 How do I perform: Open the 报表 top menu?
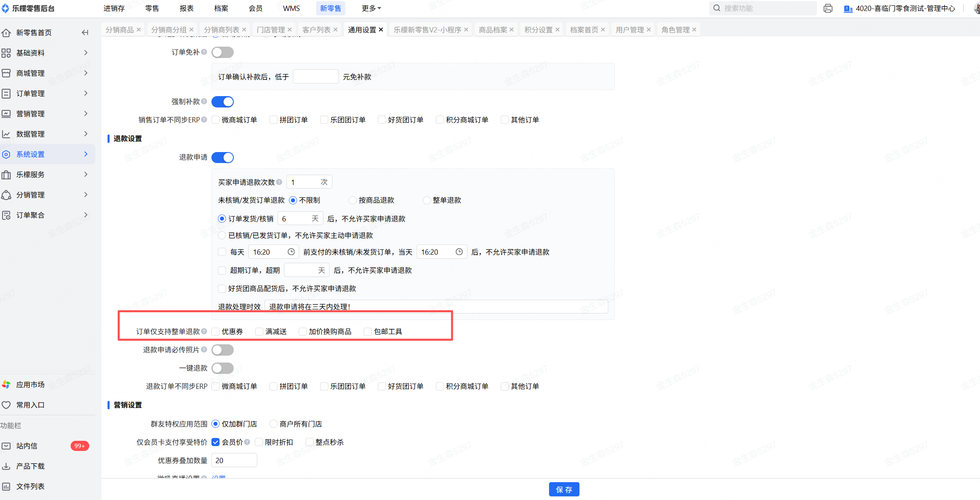click(x=186, y=8)
